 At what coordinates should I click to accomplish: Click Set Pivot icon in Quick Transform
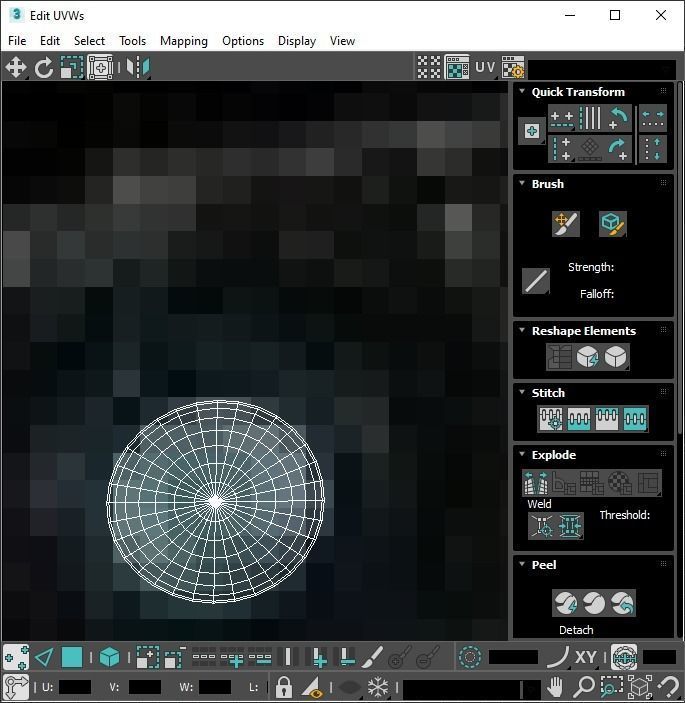coord(532,131)
